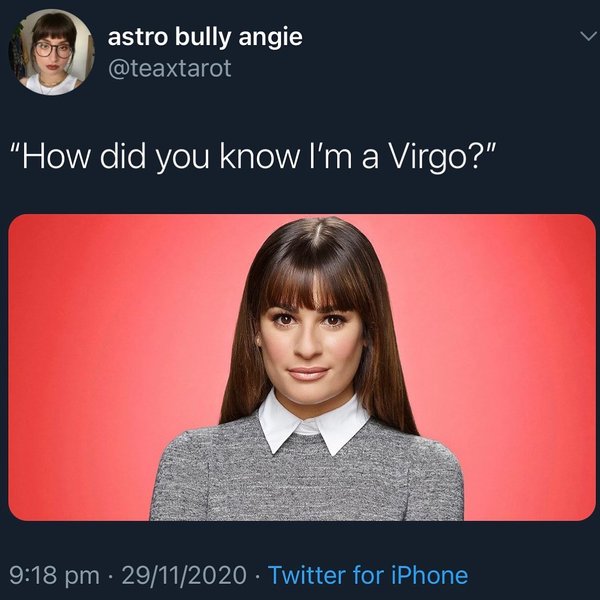Image resolution: width=600 pixels, height=600 pixels.
Task: Click the word angie in the display name
Action: coord(271,38)
